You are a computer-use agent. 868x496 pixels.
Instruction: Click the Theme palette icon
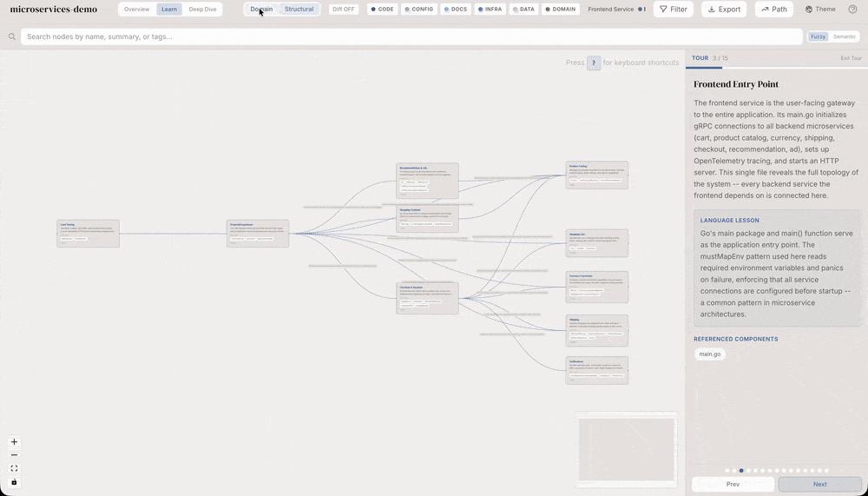809,9
